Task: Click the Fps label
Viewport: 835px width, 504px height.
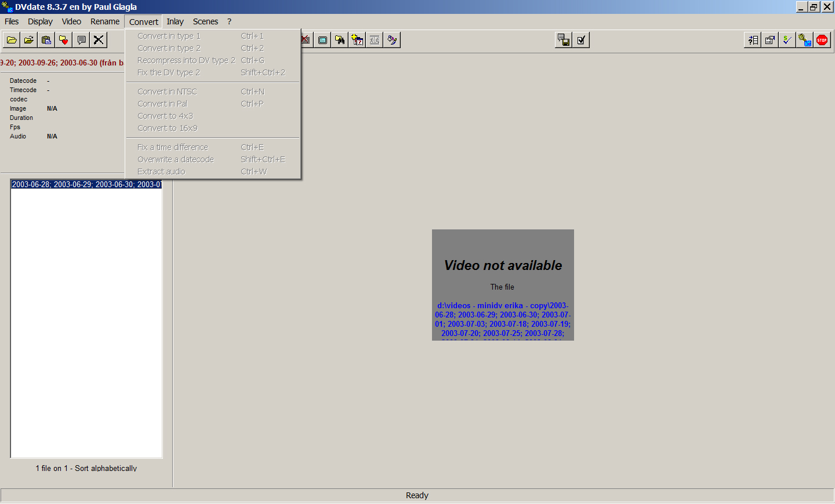Action: pos(15,127)
